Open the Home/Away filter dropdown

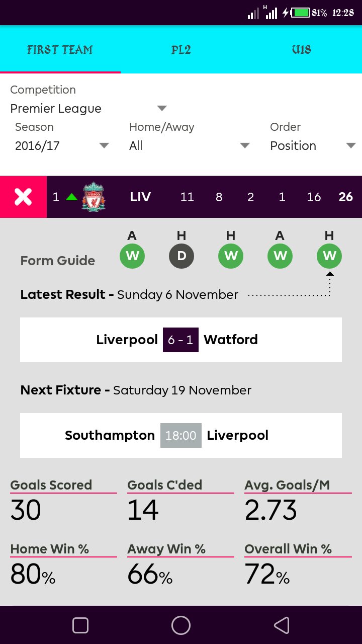[x=189, y=146]
